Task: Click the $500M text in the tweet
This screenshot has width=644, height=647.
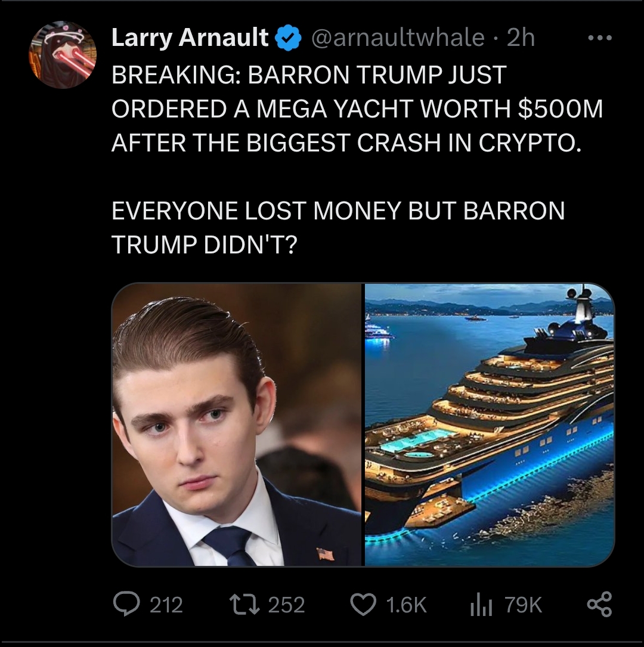Action: tap(561, 109)
